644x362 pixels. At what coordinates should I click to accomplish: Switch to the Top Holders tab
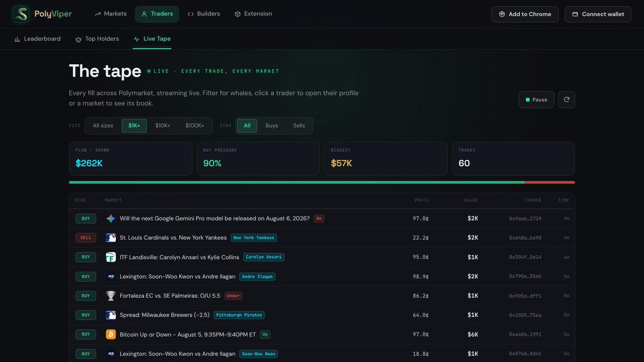point(97,39)
